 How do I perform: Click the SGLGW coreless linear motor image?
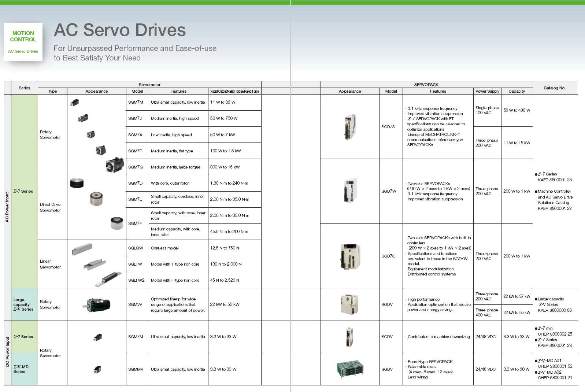[82, 249]
